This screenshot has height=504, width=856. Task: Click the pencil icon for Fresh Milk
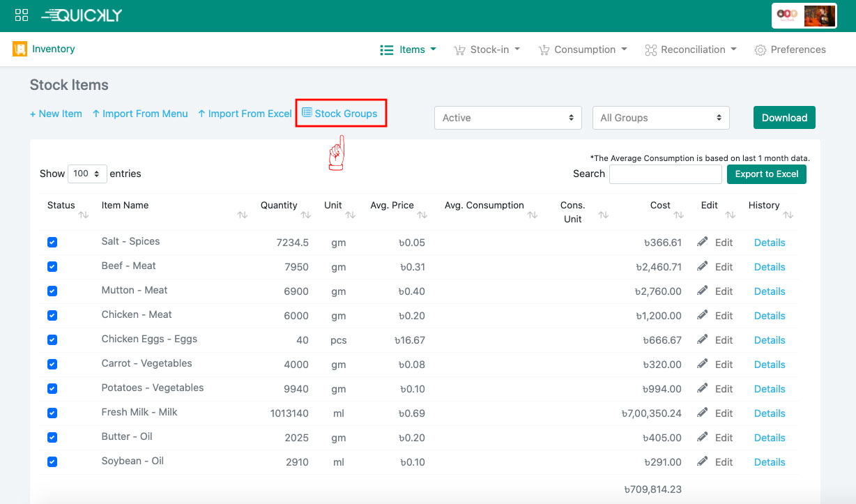[703, 413]
